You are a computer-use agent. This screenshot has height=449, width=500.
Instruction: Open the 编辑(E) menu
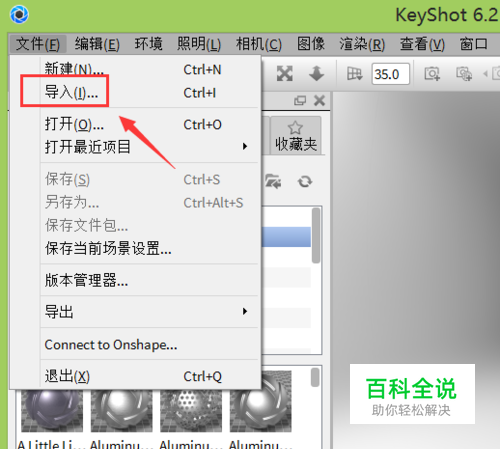(97, 44)
